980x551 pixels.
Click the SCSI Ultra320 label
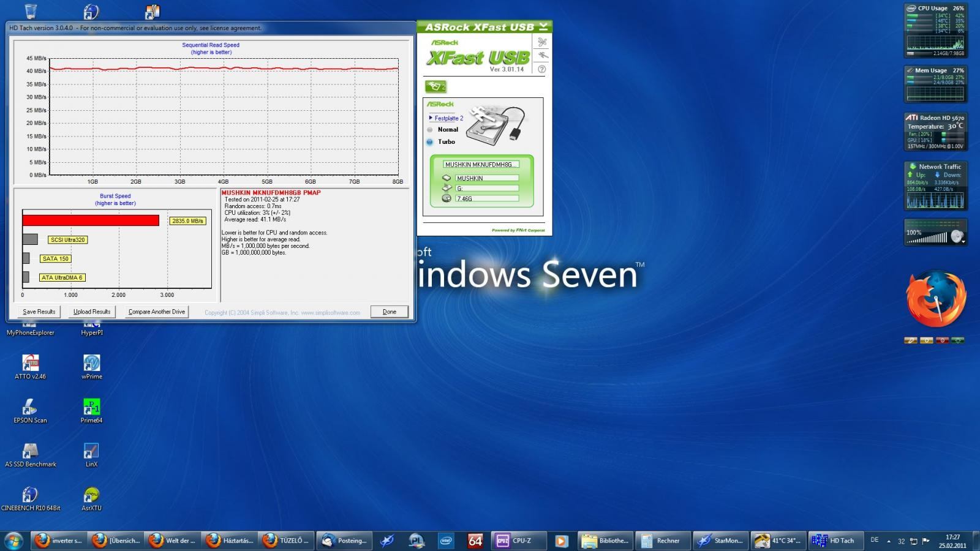click(x=68, y=240)
